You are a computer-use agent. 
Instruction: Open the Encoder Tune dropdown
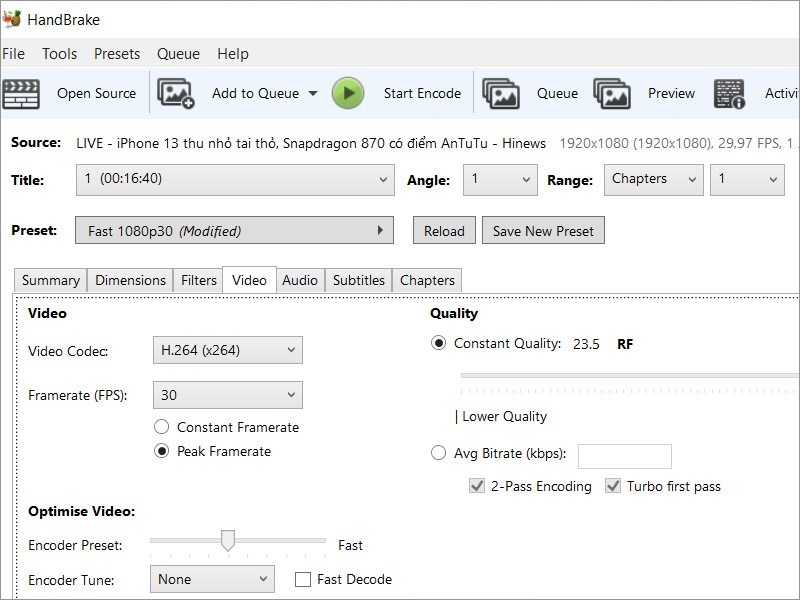click(x=212, y=579)
